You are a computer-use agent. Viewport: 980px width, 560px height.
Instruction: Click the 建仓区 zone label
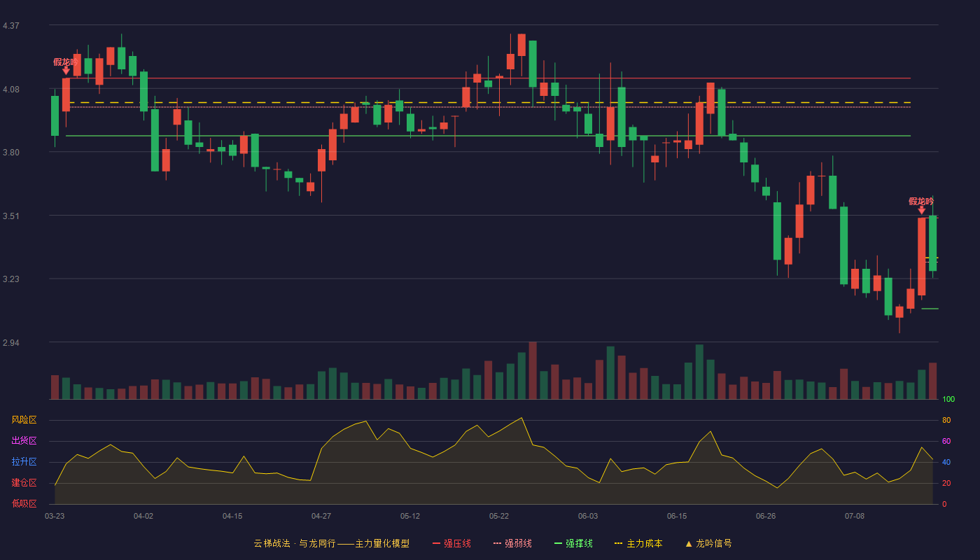[x=24, y=483]
